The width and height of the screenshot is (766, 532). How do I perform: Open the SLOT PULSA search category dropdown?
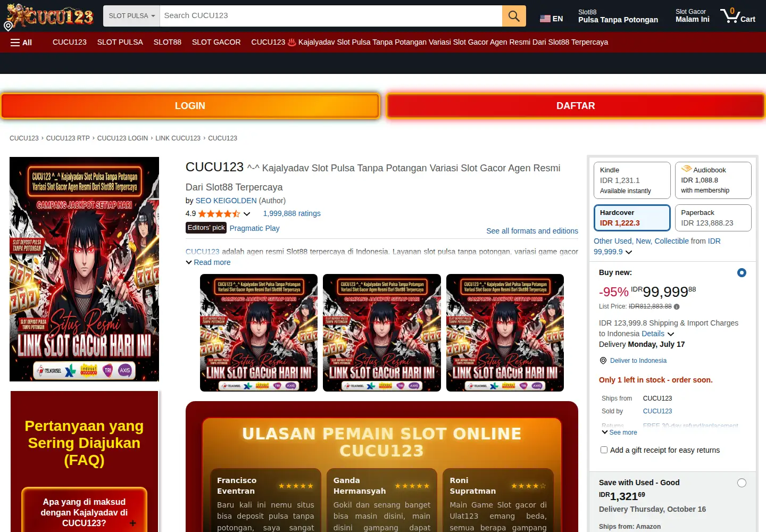131,16
